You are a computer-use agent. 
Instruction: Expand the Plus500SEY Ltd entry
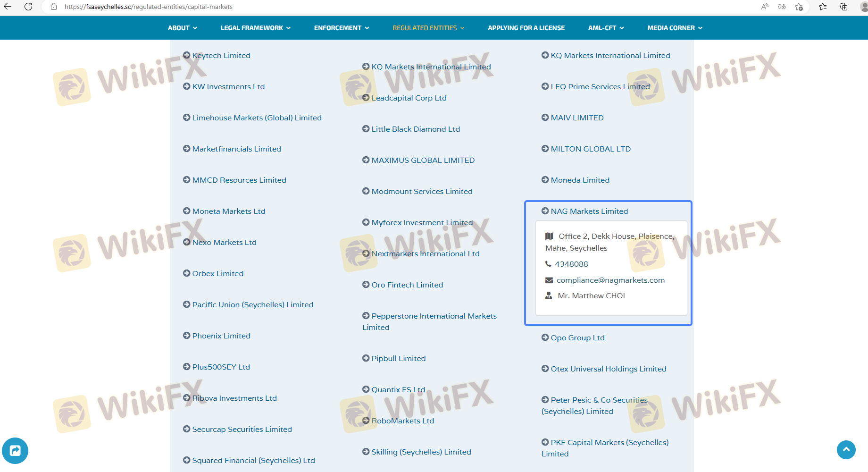221,367
